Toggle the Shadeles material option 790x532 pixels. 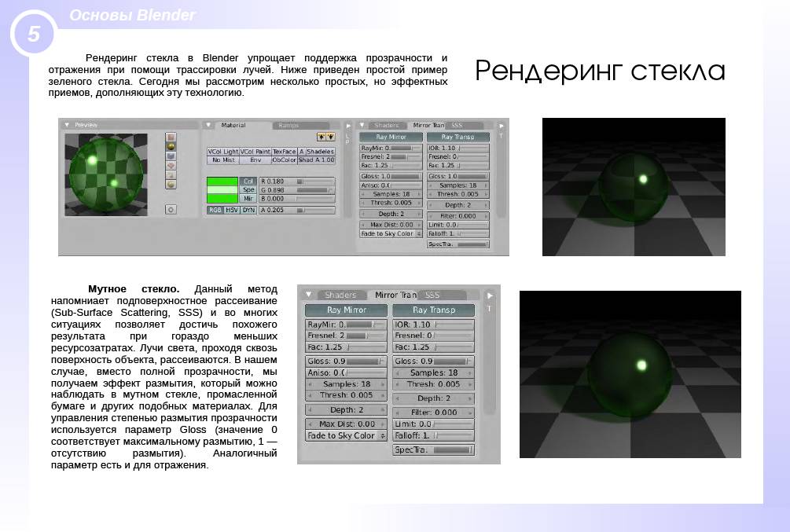point(320,152)
